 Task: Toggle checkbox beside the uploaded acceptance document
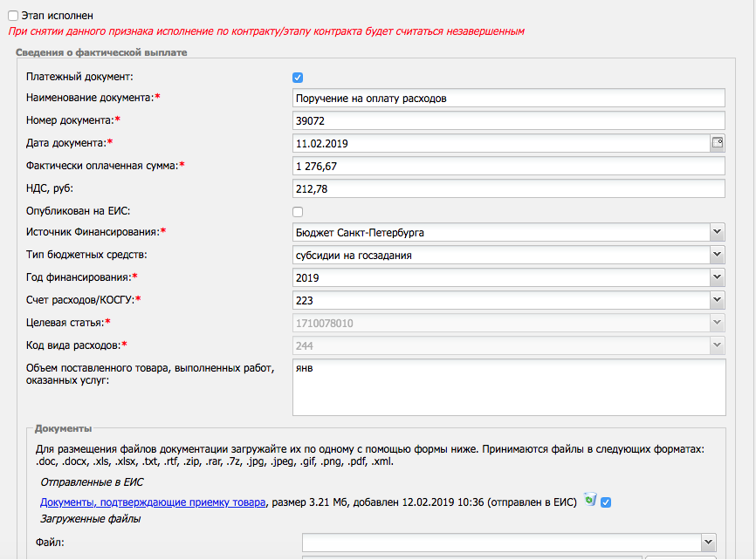(606, 502)
